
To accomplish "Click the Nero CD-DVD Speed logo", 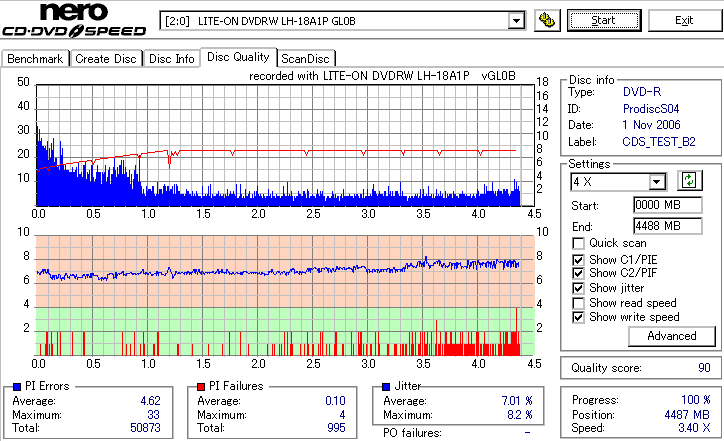I will point(74,19).
